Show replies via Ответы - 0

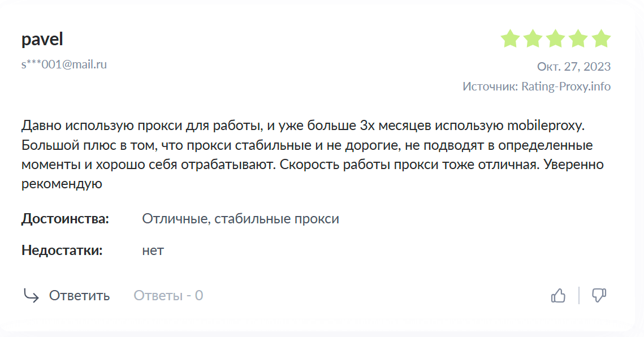(168, 295)
